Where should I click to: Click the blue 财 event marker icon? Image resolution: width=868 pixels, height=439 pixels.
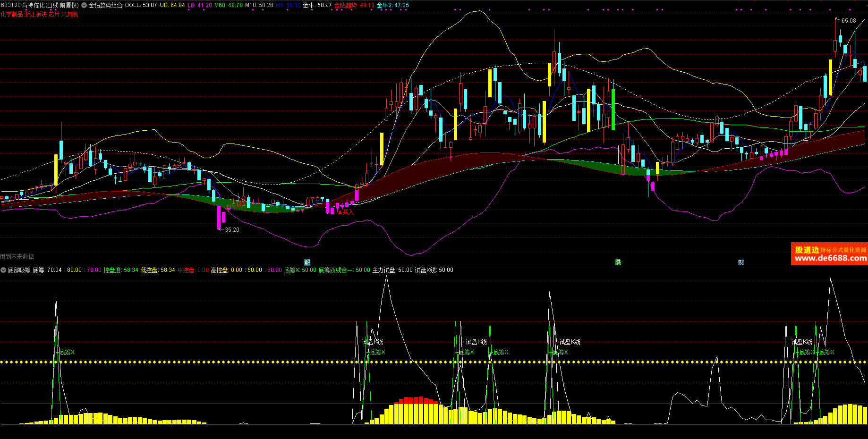tap(741, 262)
